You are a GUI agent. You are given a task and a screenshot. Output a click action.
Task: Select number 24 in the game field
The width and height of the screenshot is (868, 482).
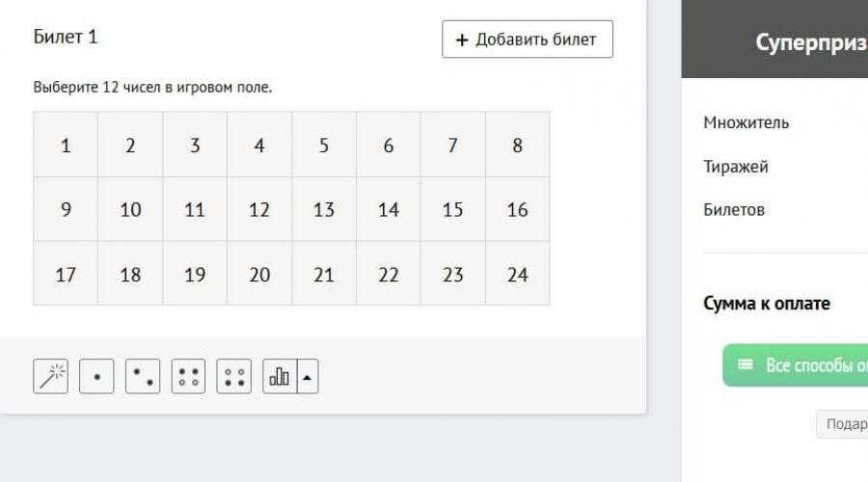[518, 274]
